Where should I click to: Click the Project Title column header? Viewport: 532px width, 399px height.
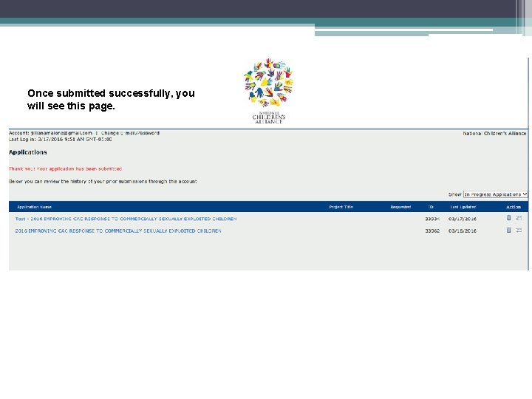[x=341, y=207]
